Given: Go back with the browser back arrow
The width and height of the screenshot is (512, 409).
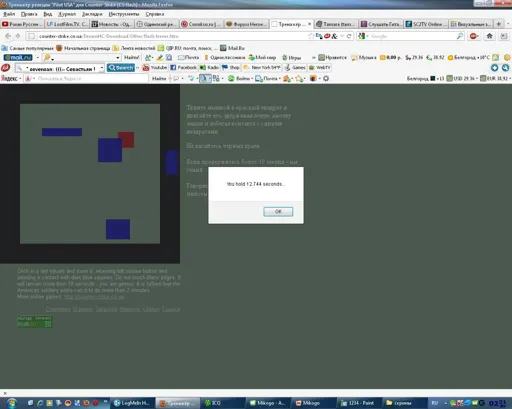Looking at the screenshot, I should pyautogui.click(x=8, y=36).
